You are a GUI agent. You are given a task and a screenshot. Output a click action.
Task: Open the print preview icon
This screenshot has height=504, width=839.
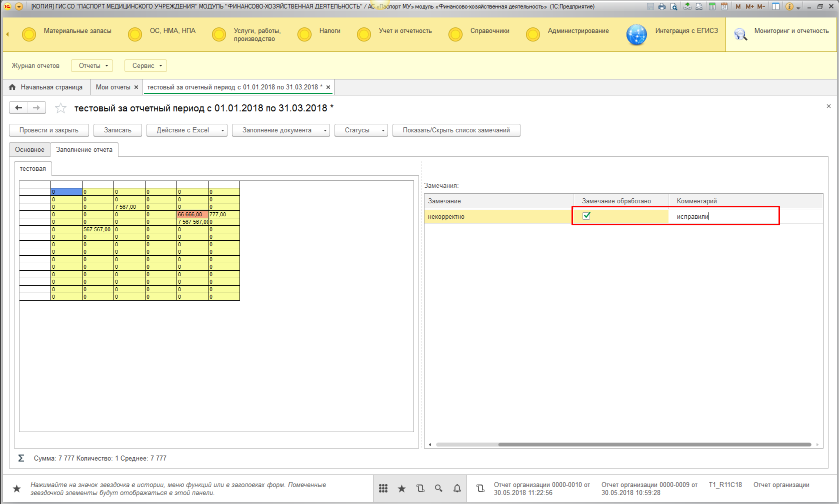coord(674,6)
